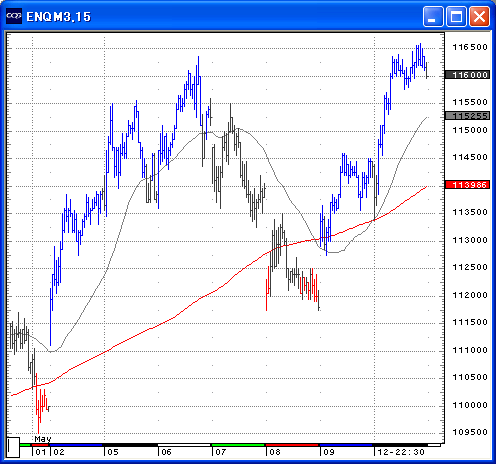Image resolution: width=496 pixels, height=464 pixels.
Task: Click the 12-22:30 time label
Action: [x=401, y=452]
